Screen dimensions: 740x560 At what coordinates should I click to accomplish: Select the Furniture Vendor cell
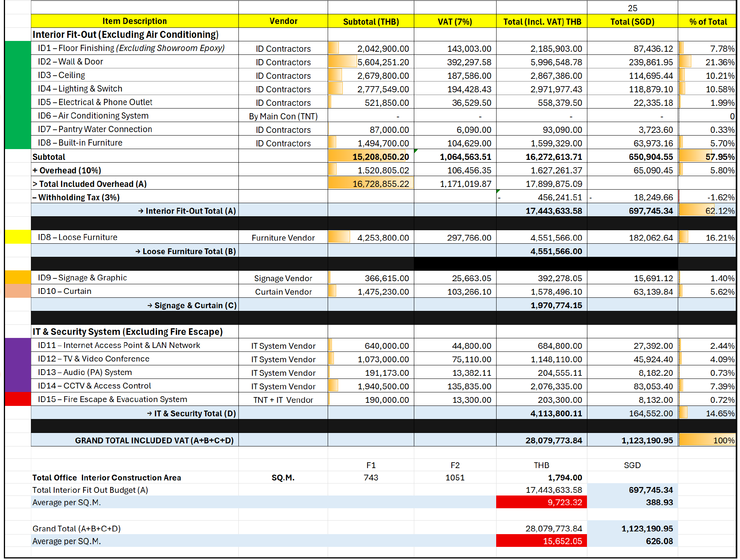(283, 238)
